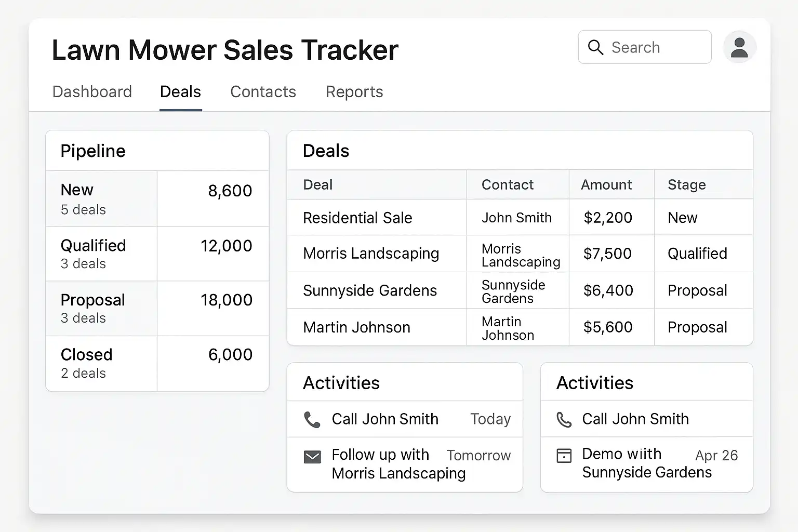Open Sunnyside Gardens in the Deal column

click(x=369, y=290)
